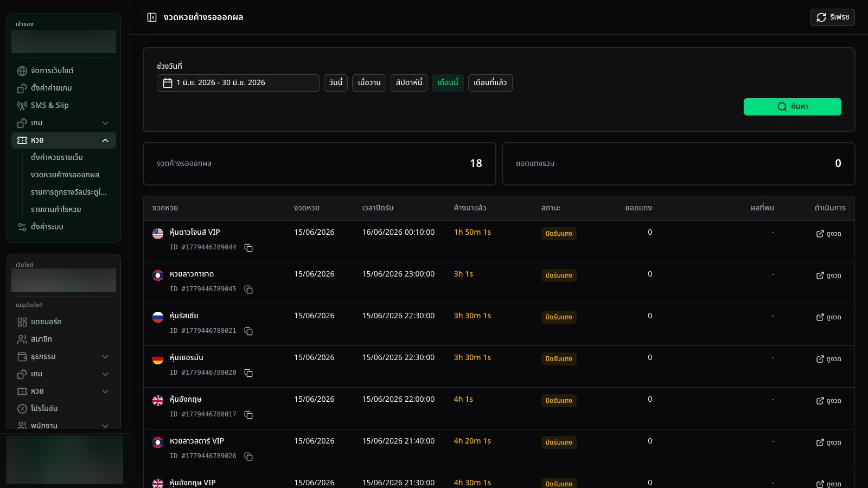Click the users icon for สมาชิก
This screenshot has width=868, height=488.
pos(22,339)
